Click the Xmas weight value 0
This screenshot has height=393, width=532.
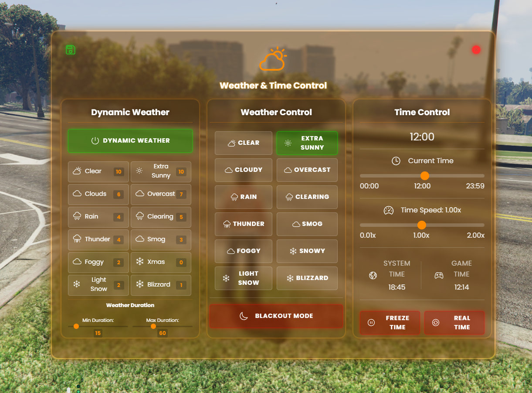click(181, 263)
